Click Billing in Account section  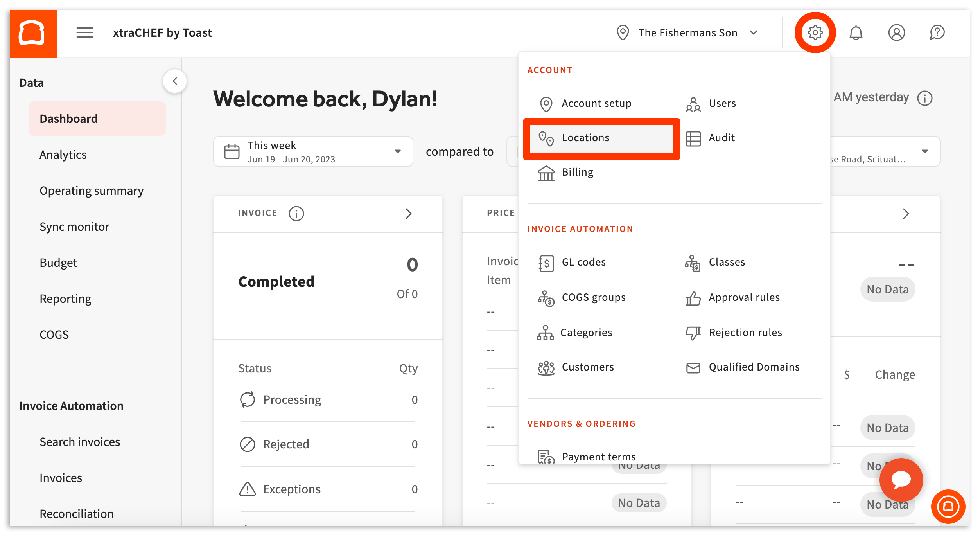(577, 172)
